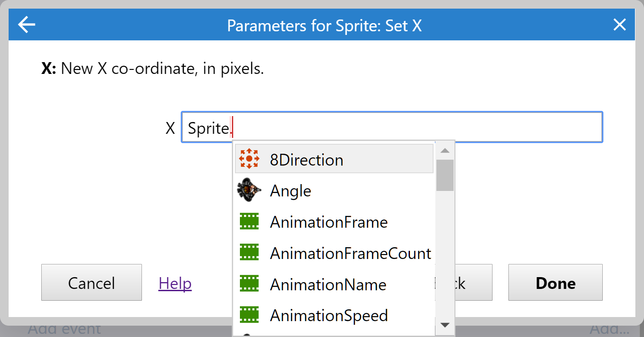Select AnimationName from the suggestions
This screenshot has height=337, width=644.
click(x=327, y=284)
